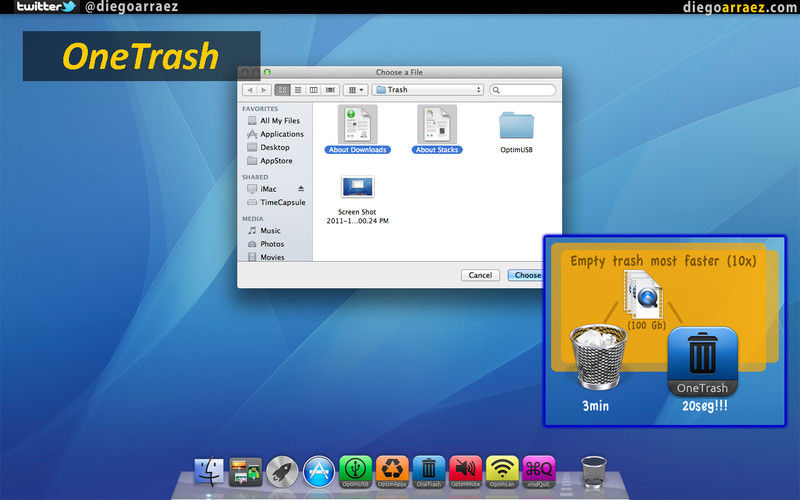Launch OptimMute from the Dock

tap(466, 471)
